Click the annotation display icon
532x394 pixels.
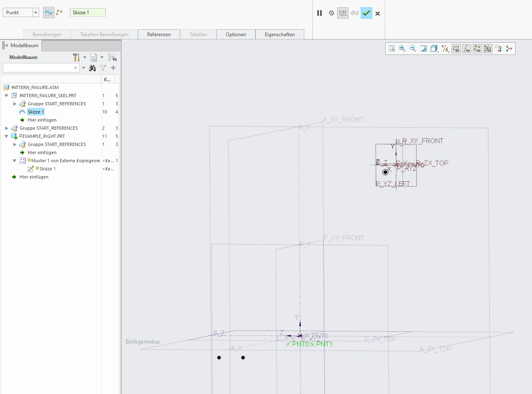pyautogui.click(x=498, y=48)
